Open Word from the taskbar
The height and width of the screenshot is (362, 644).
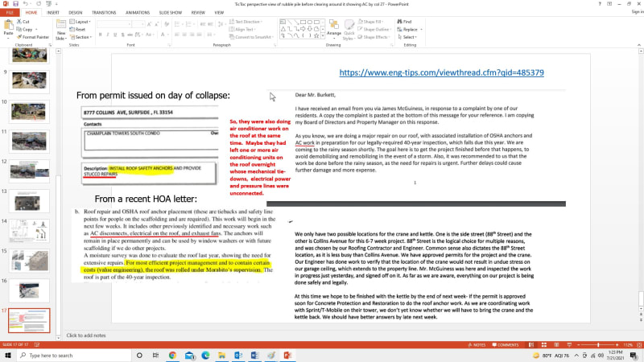(x=254, y=355)
